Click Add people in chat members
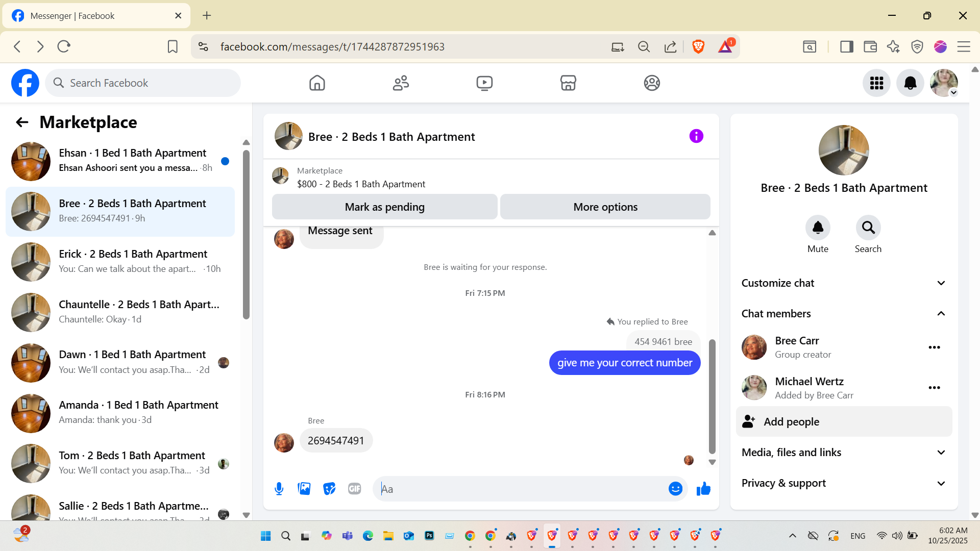This screenshot has height=551, width=980. click(844, 421)
